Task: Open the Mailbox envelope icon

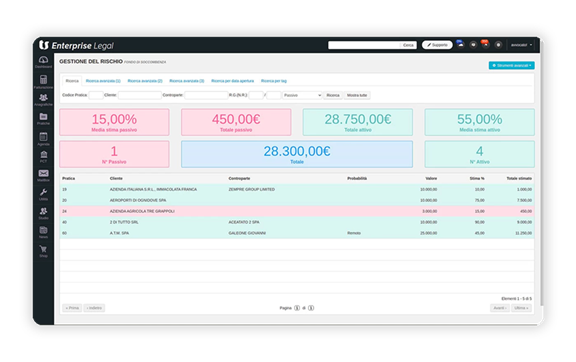Action: tap(43, 173)
